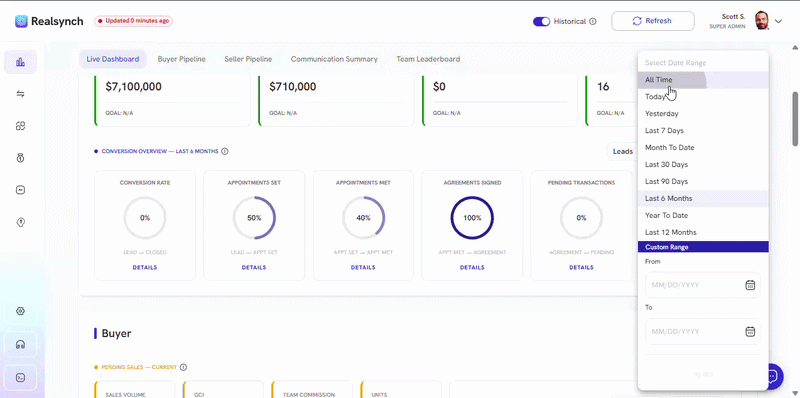
Task: Click the $710,000 value
Action: point(293,87)
